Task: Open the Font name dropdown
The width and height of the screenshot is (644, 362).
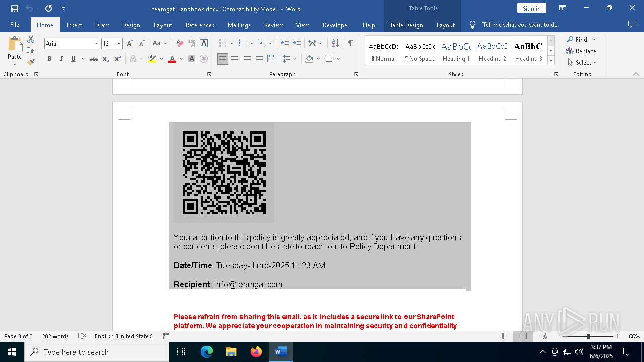Action: point(96,44)
